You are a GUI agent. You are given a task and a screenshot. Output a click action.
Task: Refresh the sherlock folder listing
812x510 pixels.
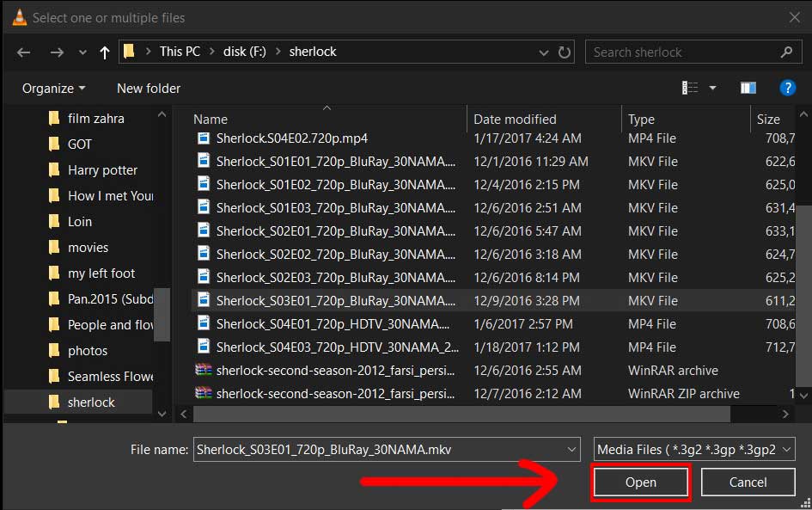point(564,52)
